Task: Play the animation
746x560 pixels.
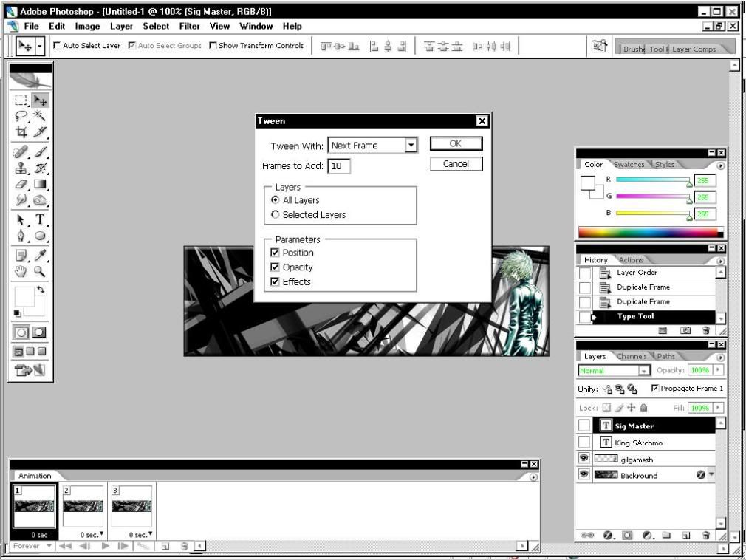Action: click(x=105, y=546)
